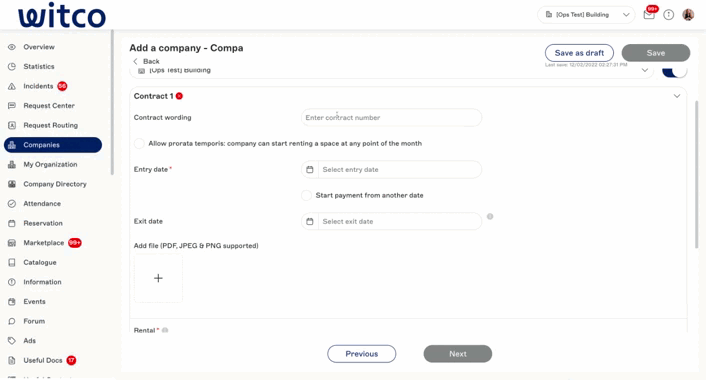Click the Useful Docs file icon
The width and height of the screenshot is (706, 380).
click(12, 360)
